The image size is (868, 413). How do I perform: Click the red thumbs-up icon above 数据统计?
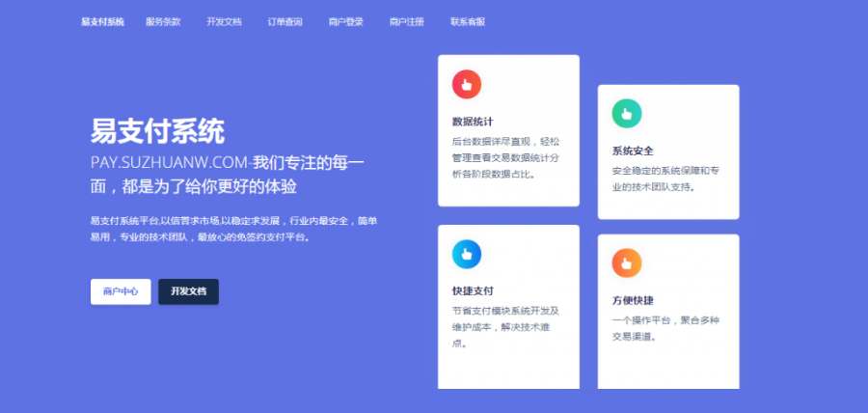tap(467, 84)
